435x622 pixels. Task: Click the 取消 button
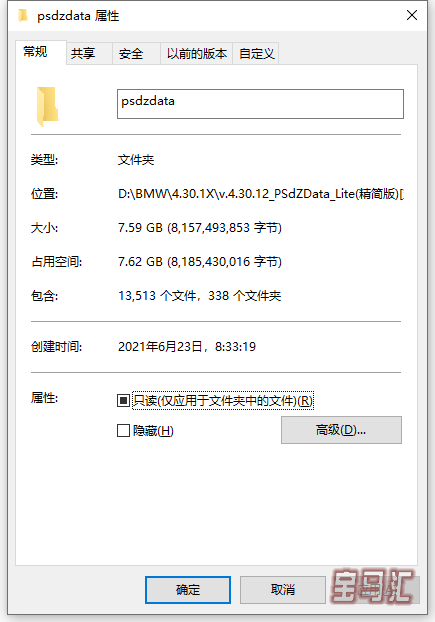283,590
